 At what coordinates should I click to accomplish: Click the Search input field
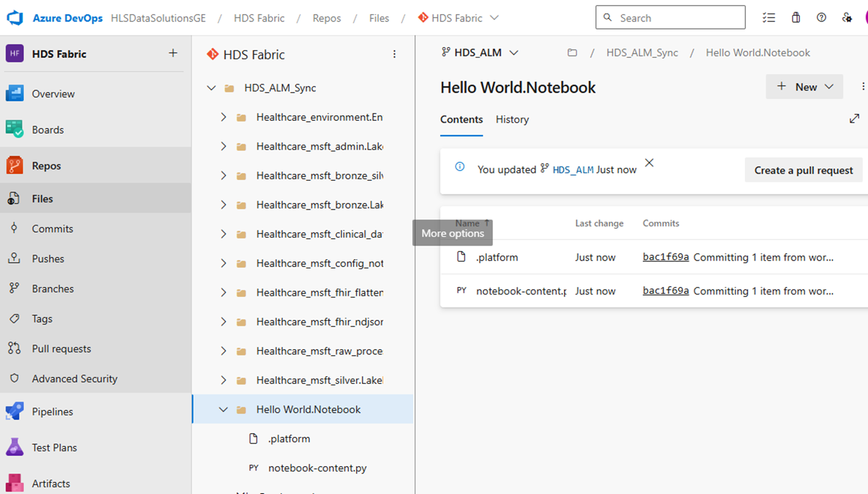point(670,18)
